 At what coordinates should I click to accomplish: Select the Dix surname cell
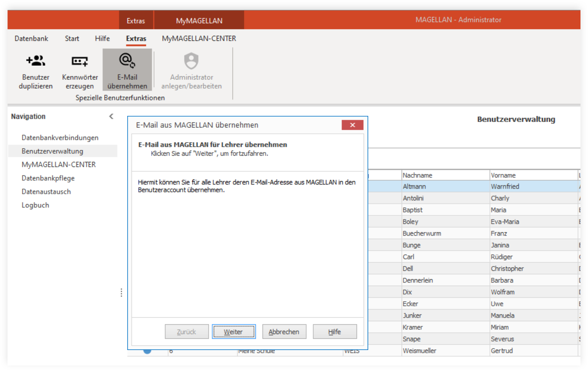point(445,292)
